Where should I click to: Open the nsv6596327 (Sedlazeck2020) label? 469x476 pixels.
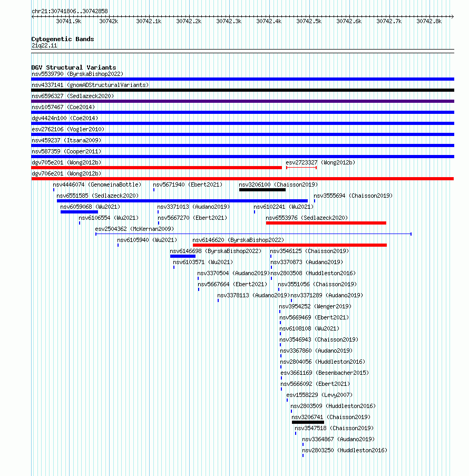pyautogui.click(x=73, y=96)
